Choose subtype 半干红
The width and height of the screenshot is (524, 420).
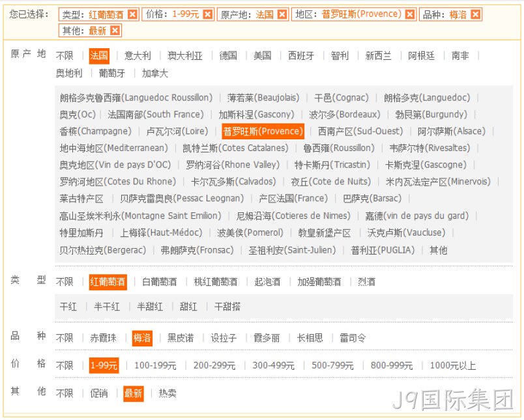coord(107,307)
